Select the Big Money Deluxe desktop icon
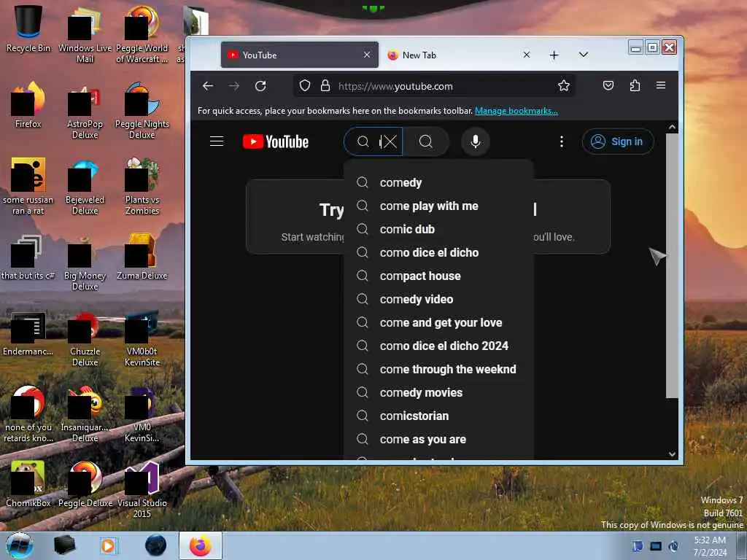Image resolution: width=747 pixels, height=560 pixels. tap(85, 262)
